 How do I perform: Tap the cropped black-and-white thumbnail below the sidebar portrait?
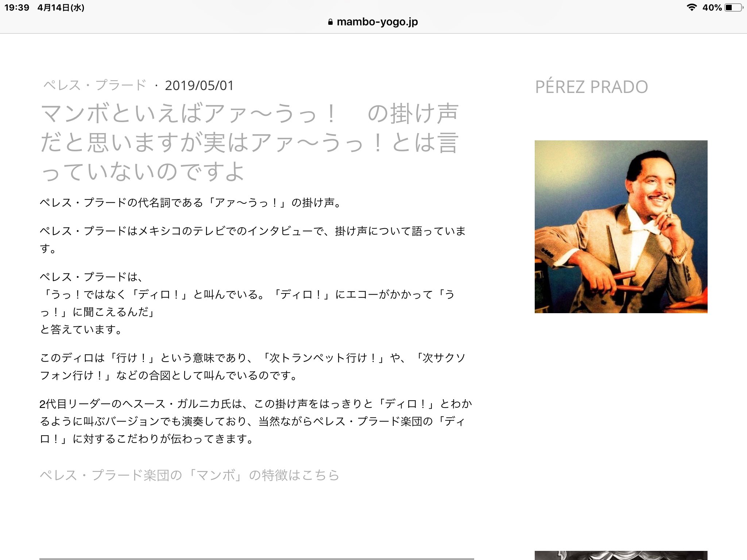pyautogui.click(x=621, y=555)
